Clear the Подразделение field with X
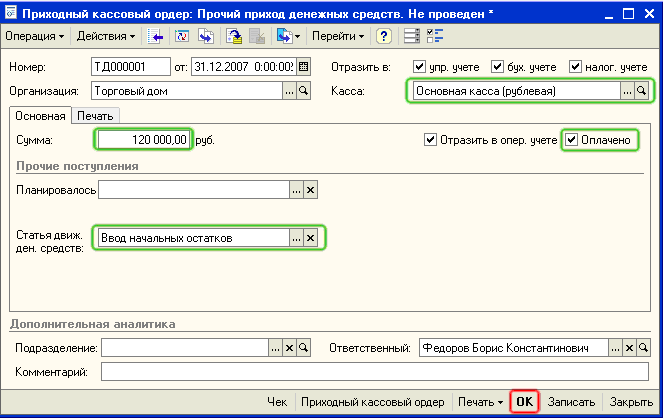This screenshot has height=418, width=663. [x=289, y=348]
